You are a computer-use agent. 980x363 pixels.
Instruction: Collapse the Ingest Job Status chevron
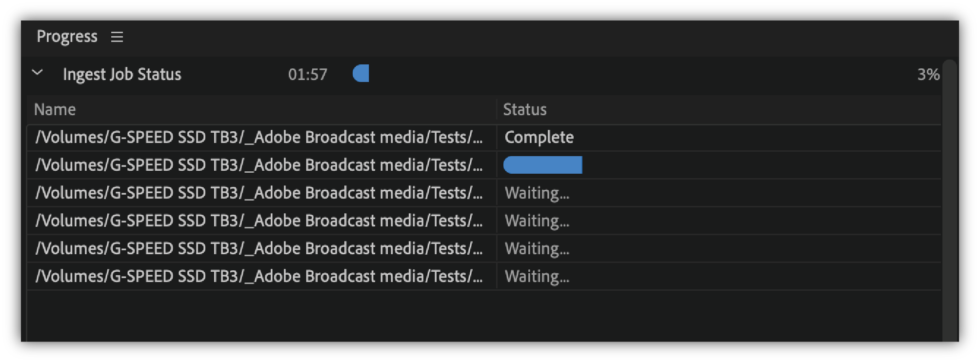(38, 74)
